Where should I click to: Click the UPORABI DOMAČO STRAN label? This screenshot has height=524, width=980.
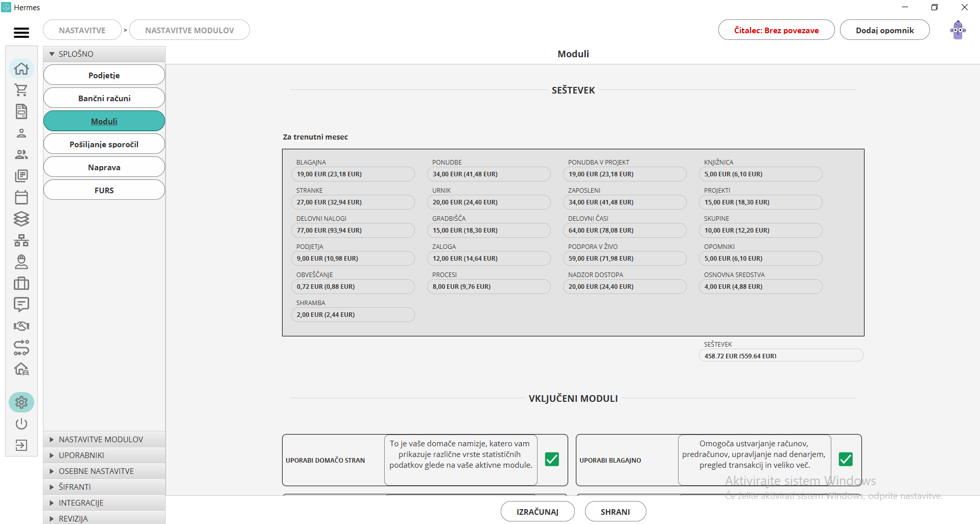coord(325,461)
